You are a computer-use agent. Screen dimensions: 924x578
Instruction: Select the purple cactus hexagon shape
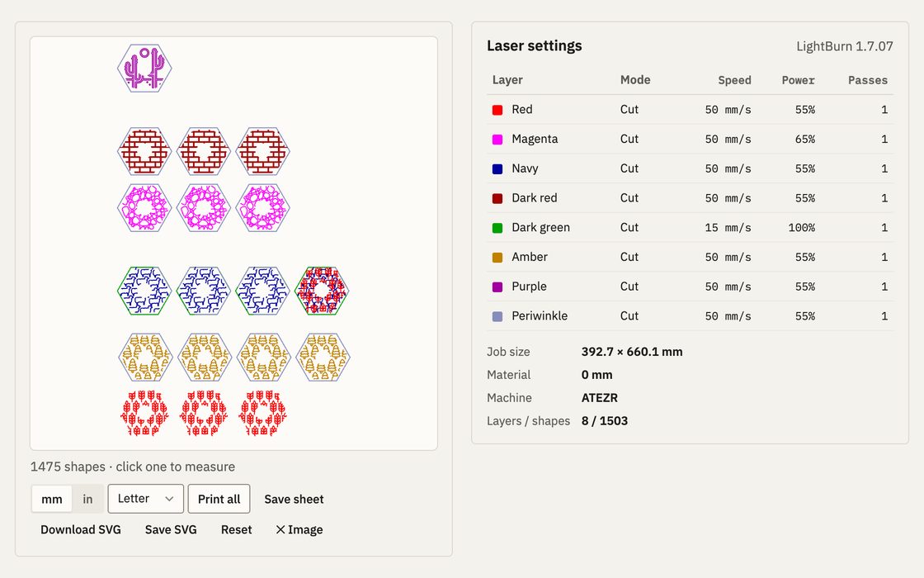(144, 69)
